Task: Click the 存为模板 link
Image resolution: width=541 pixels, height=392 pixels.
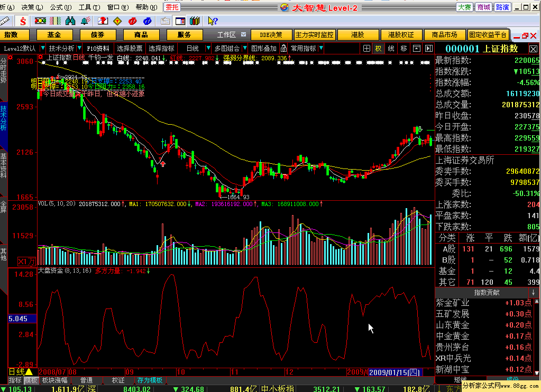Action: click(150, 380)
